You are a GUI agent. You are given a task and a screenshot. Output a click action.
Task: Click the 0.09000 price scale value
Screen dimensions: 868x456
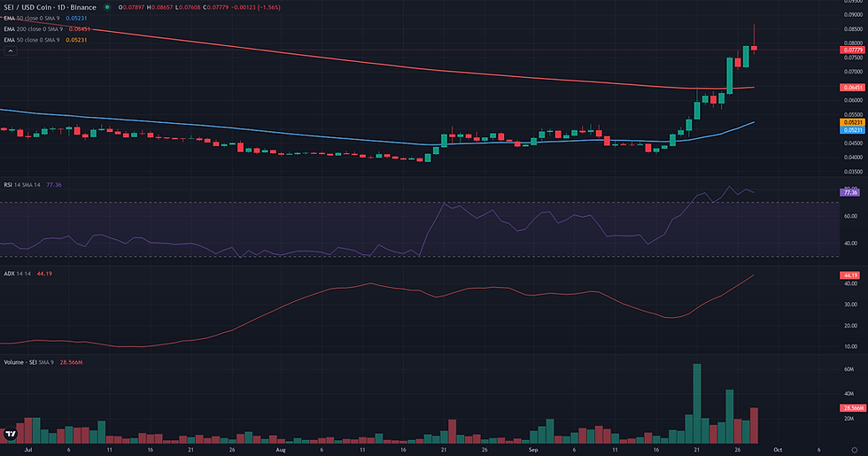(853, 15)
